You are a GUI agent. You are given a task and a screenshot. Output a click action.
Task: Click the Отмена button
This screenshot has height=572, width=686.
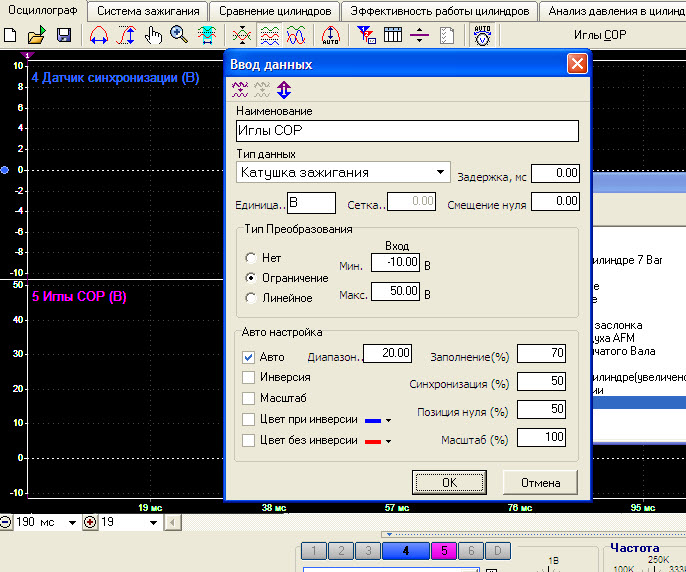(540, 482)
